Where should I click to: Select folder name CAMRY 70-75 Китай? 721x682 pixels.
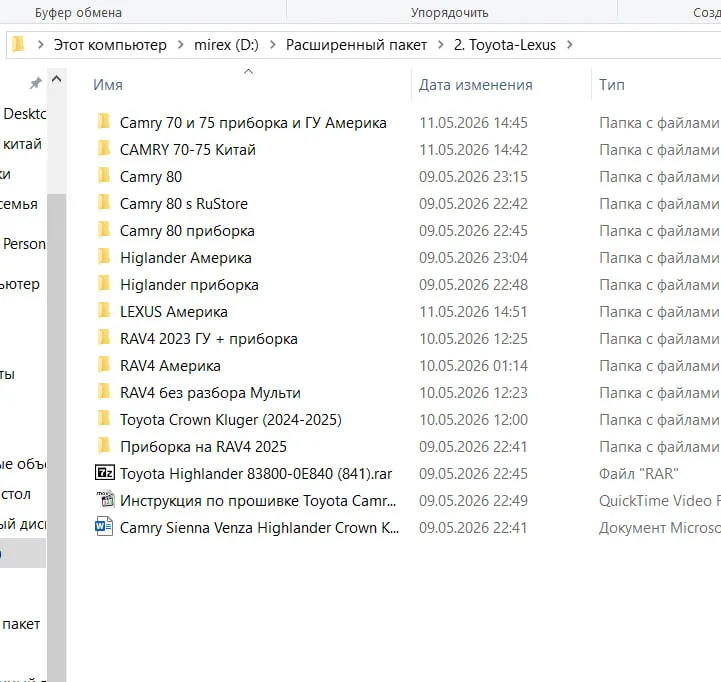tap(188, 150)
